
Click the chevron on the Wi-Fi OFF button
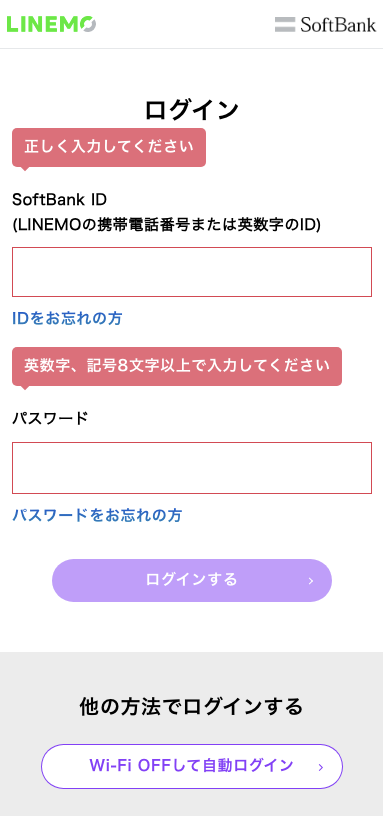(x=321, y=767)
